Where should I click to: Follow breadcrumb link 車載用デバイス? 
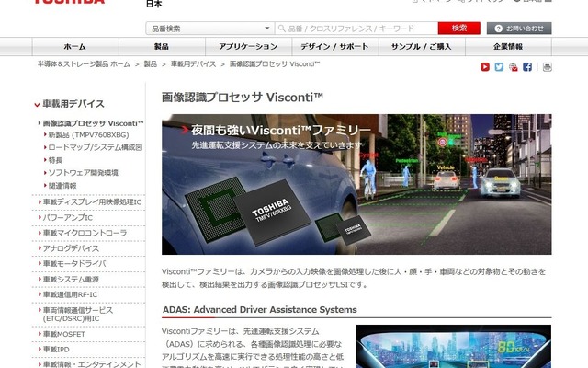tap(193, 64)
